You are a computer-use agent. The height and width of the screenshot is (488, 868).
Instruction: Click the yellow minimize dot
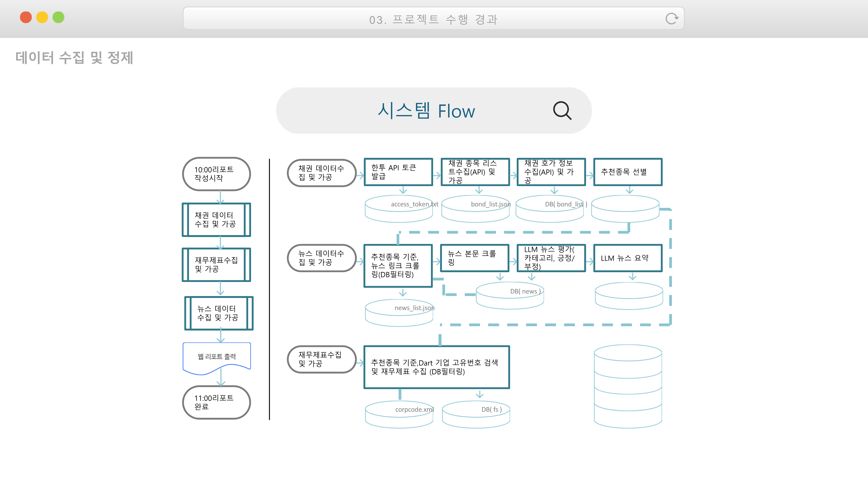coord(42,17)
